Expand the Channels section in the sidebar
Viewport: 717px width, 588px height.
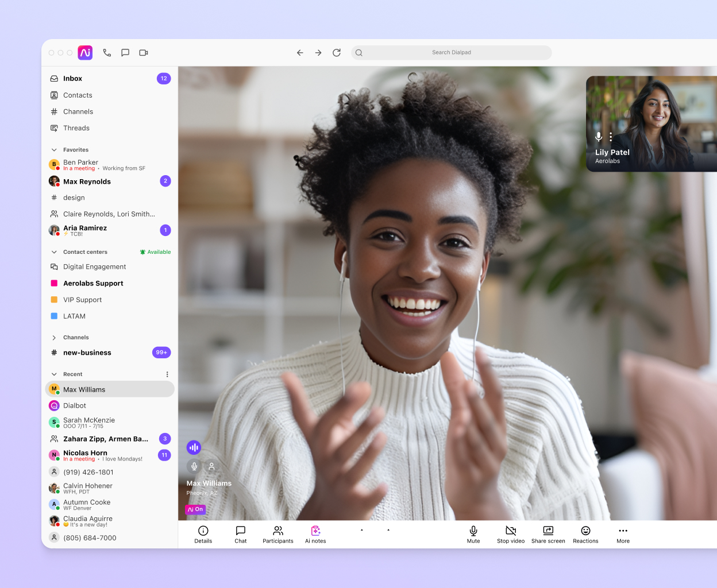pos(53,337)
